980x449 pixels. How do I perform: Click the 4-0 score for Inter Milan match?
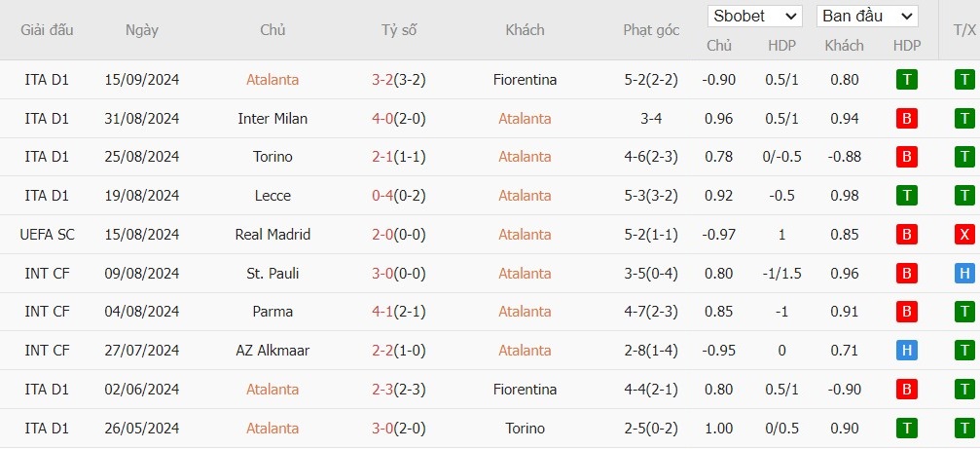tap(382, 118)
